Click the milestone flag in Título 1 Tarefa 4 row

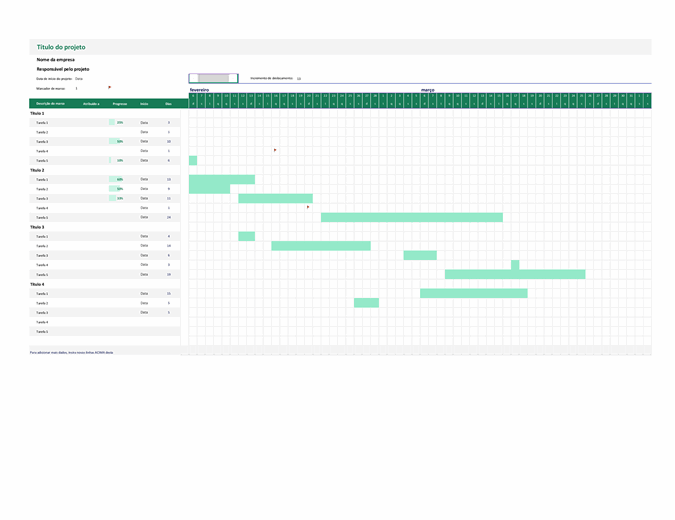pyautogui.click(x=275, y=150)
